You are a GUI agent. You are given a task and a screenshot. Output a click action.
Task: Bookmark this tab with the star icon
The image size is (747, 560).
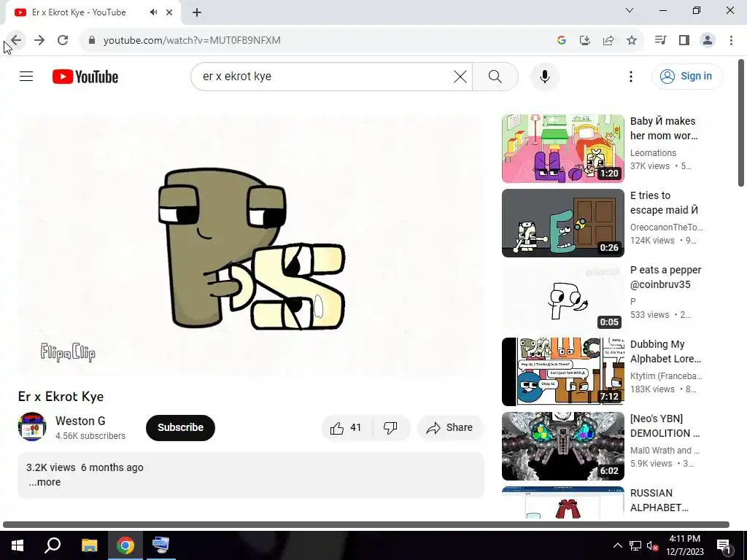tap(632, 41)
